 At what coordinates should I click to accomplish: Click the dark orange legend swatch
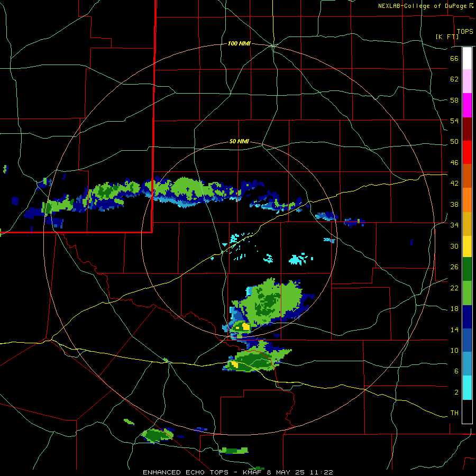pyautogui.click(x=467, y=176)
